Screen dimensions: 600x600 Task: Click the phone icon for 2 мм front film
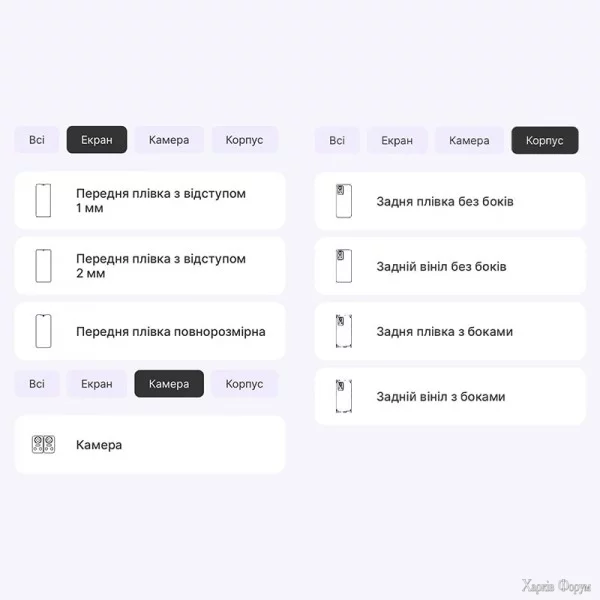click(43, 266)
